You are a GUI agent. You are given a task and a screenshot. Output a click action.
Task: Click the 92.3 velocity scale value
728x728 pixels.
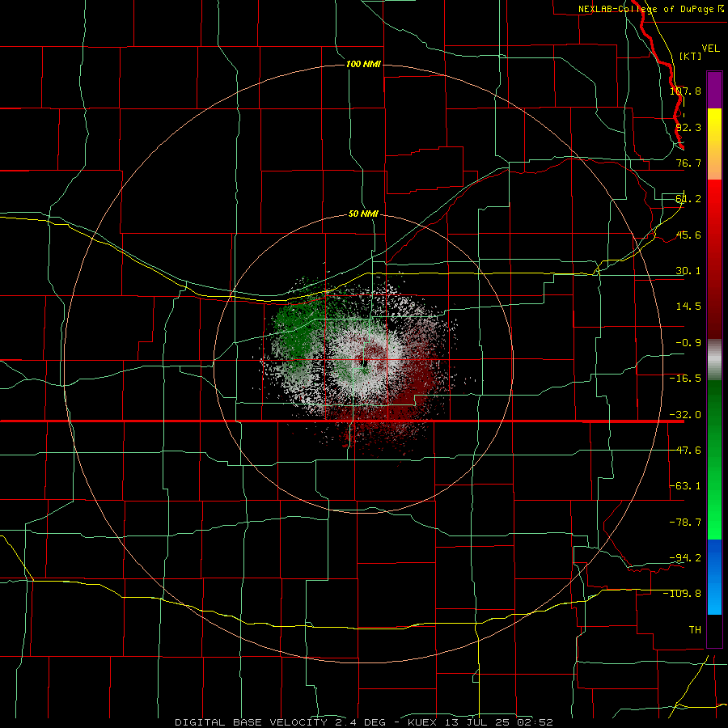688,127
